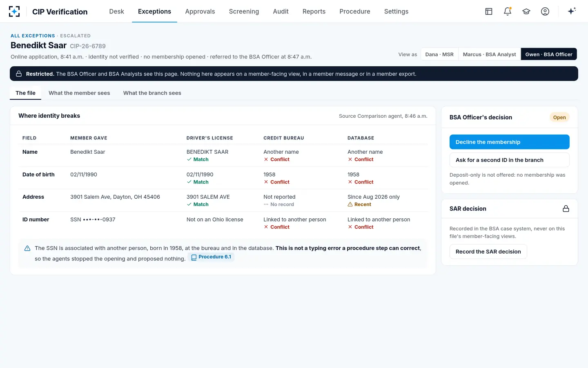588x368 pixels.
Task: Click the masked SSN ending 0937
Action: (x=93, y=220)
